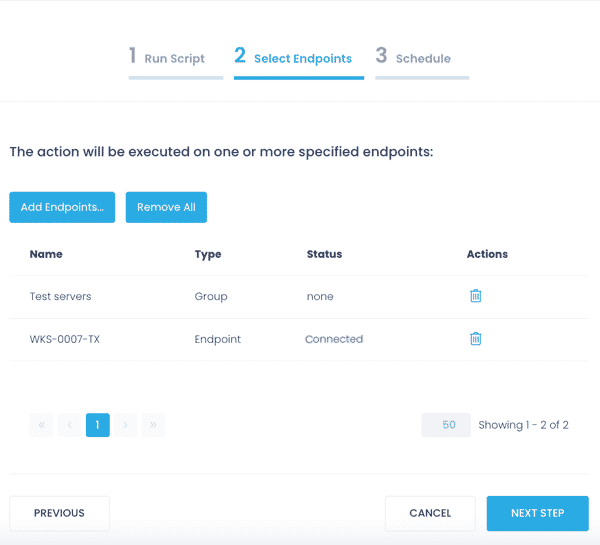Screen dimensions: 600x545
Task: Click the Connected status cell
Action: (334, 339)
